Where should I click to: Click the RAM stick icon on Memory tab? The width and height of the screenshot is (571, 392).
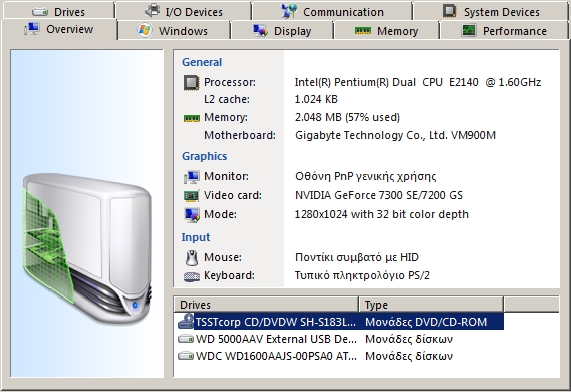363,31
